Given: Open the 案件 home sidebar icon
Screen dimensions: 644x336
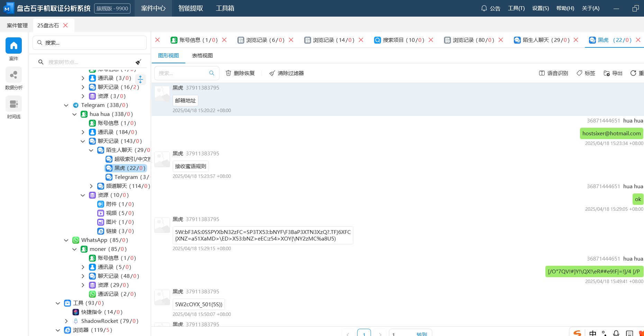Looking at the screenshot, I should pyautogui.click(x=13, y=45).
